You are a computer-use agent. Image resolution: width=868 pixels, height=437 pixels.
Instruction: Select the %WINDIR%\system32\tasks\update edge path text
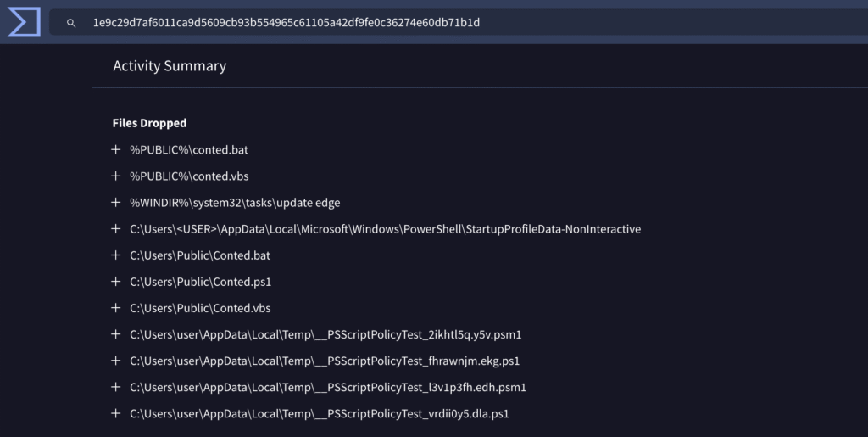[235, 203]
